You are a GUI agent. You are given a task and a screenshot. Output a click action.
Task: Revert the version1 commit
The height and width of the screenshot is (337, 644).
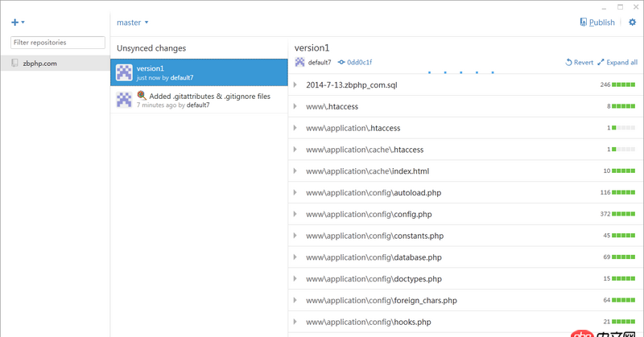579,63
